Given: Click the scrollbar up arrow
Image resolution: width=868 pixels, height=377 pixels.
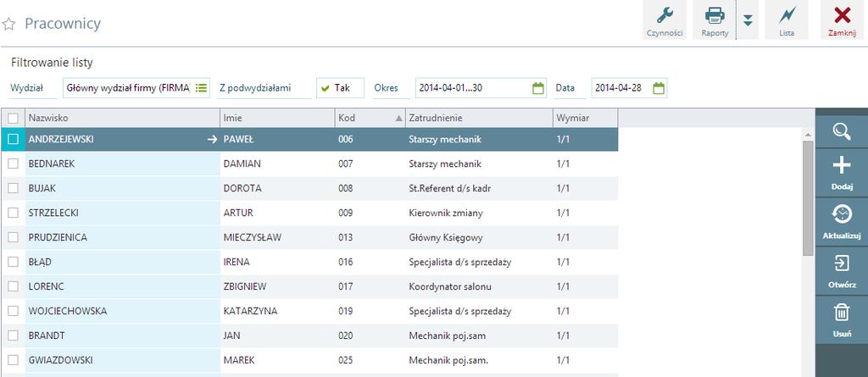Looking at the screenshot, I should point(808,135).
